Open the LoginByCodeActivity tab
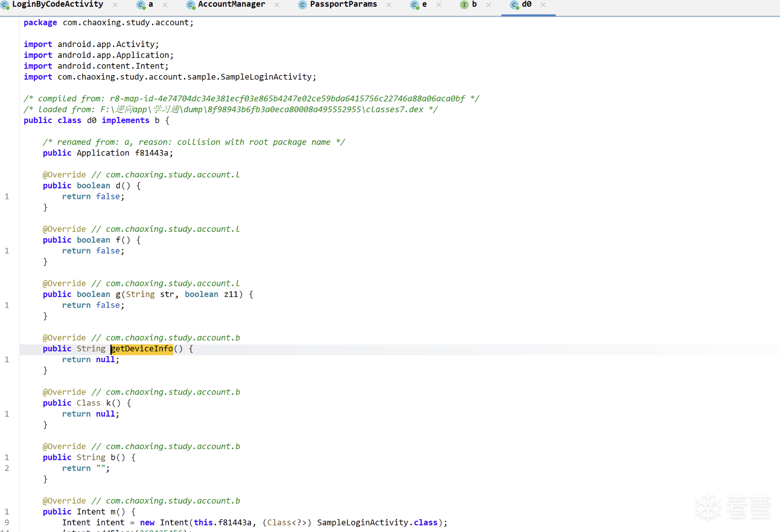 tap(58, 4)
